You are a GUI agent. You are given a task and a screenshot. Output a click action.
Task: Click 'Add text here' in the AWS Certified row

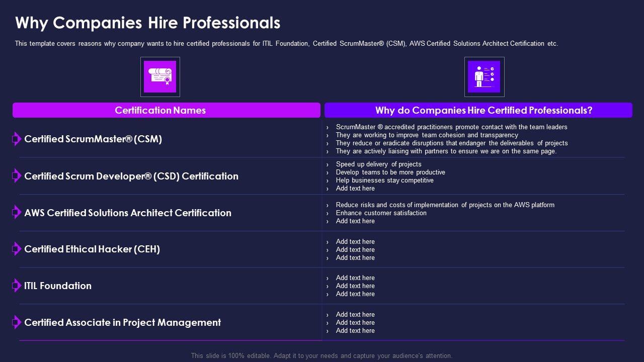[x=355, y=221]
